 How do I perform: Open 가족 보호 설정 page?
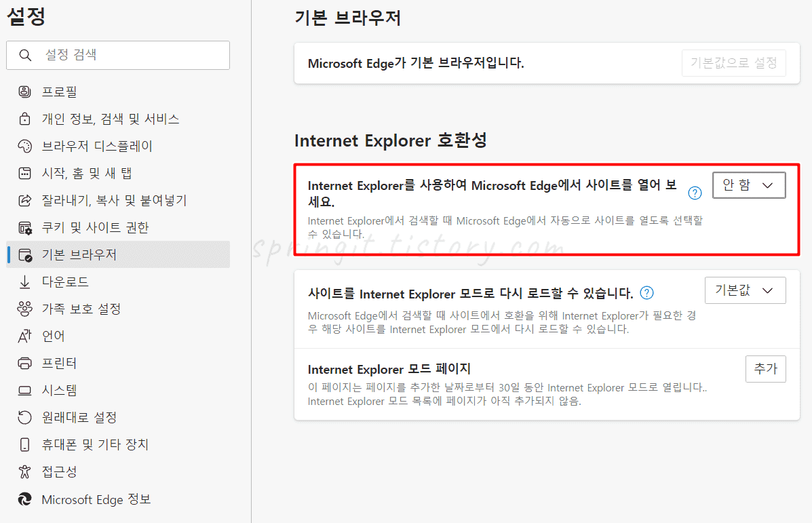click(118, 309)
